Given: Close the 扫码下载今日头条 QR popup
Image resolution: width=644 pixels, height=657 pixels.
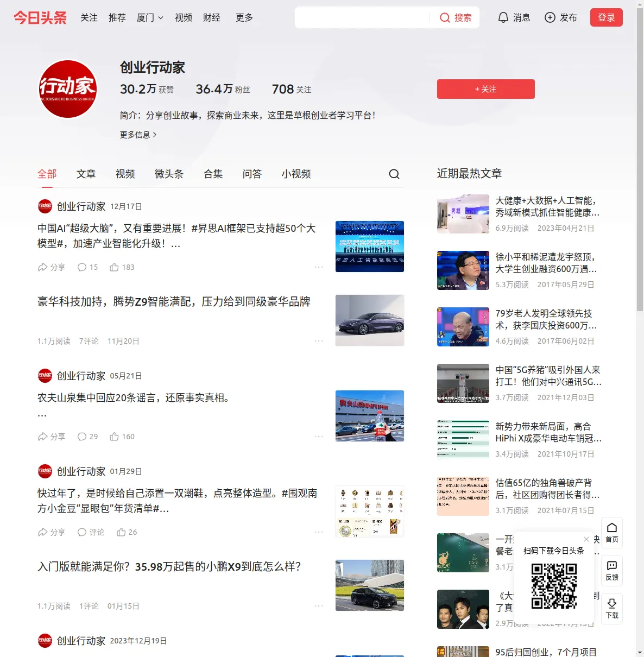Looking at the screenshot, I should coord(586,539).
